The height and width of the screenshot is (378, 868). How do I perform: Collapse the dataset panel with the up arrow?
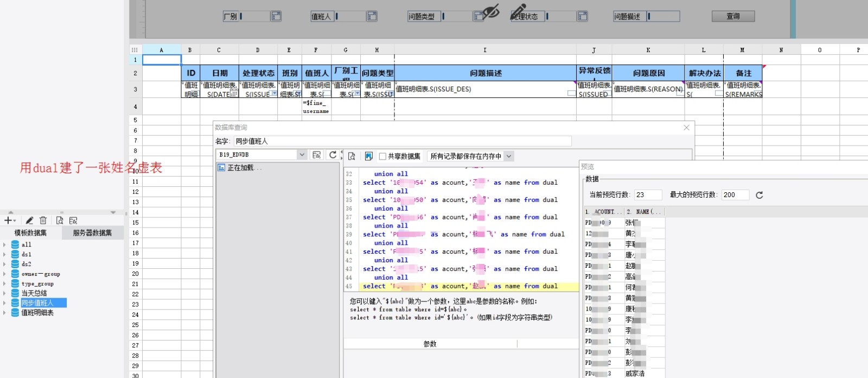(10, 212)
